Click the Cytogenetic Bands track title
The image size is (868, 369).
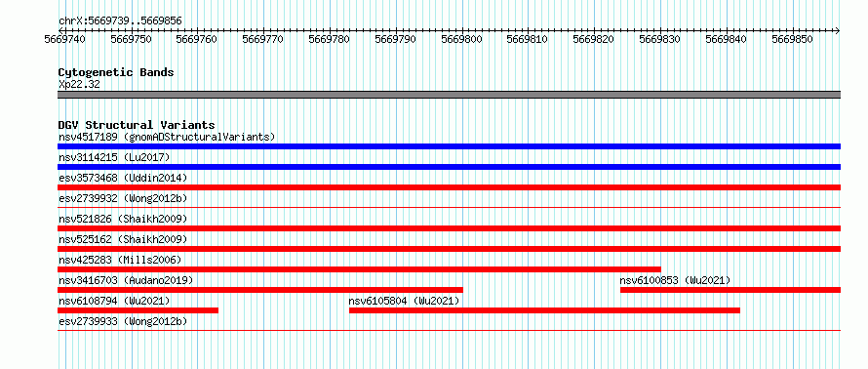click(x=116, y=72)
